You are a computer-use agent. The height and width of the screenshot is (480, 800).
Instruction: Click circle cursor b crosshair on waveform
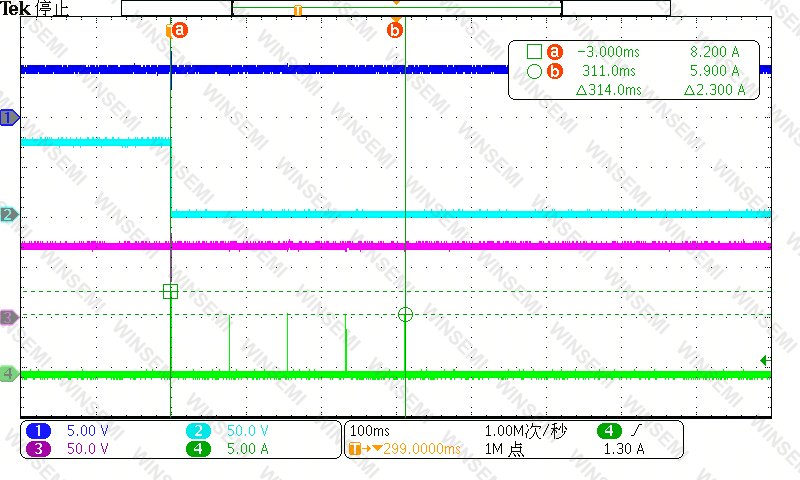point(405,314)
